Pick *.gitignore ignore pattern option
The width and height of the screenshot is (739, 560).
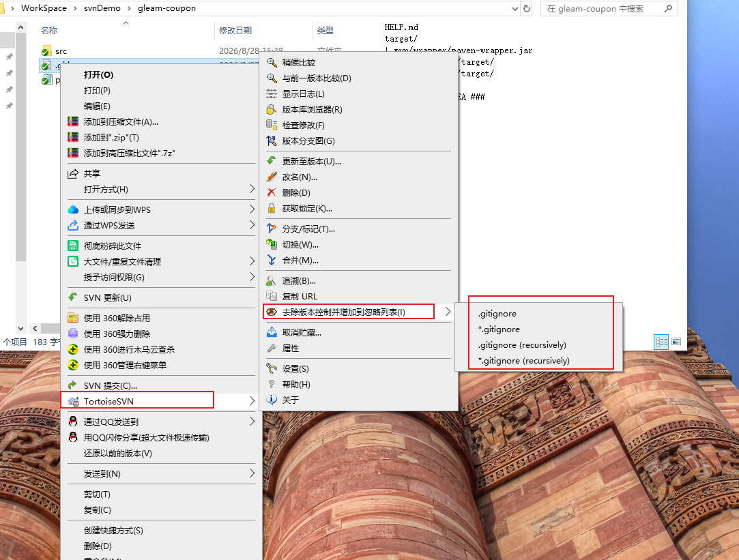pyautogui.click(x=499, y=329)
